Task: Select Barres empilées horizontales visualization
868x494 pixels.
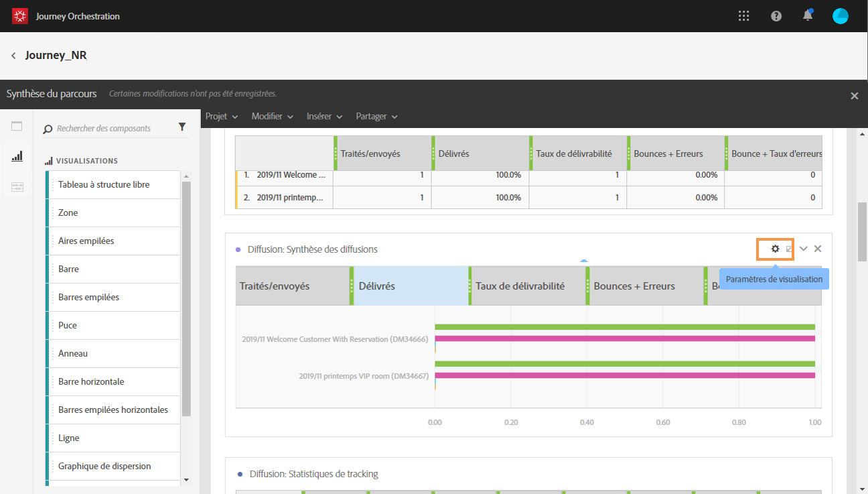Action: point(113,410)
